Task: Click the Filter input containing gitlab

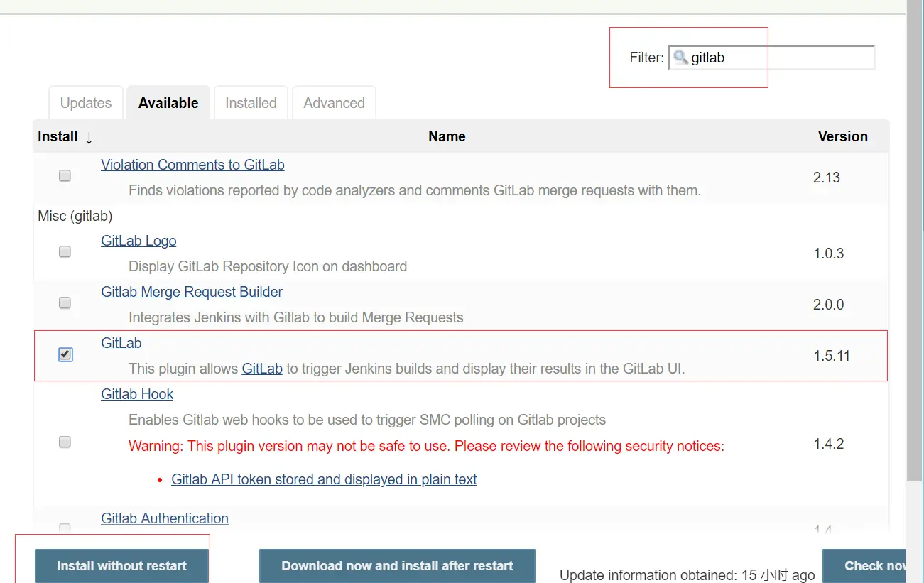Action: 772,58
